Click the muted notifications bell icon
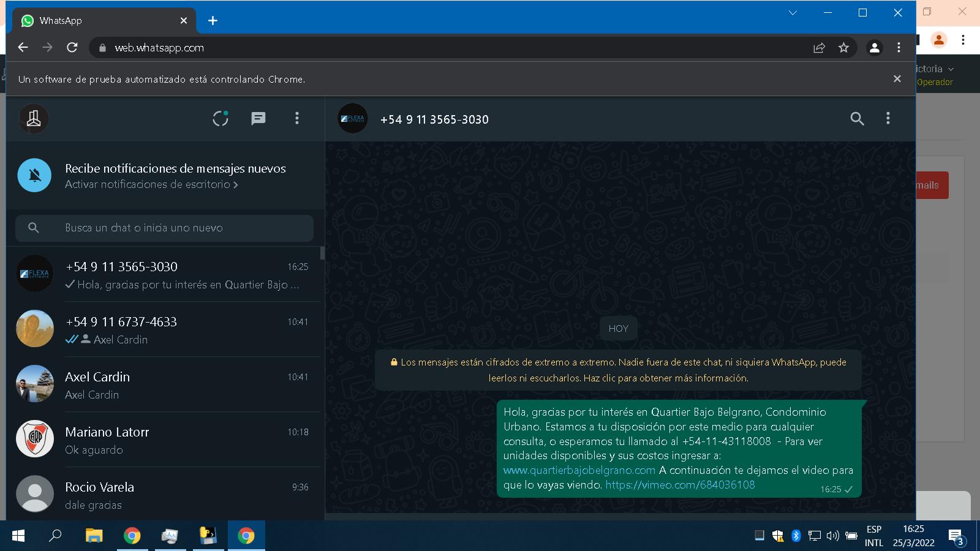This screenshot has width=980, height=551. tap(35, 175)
